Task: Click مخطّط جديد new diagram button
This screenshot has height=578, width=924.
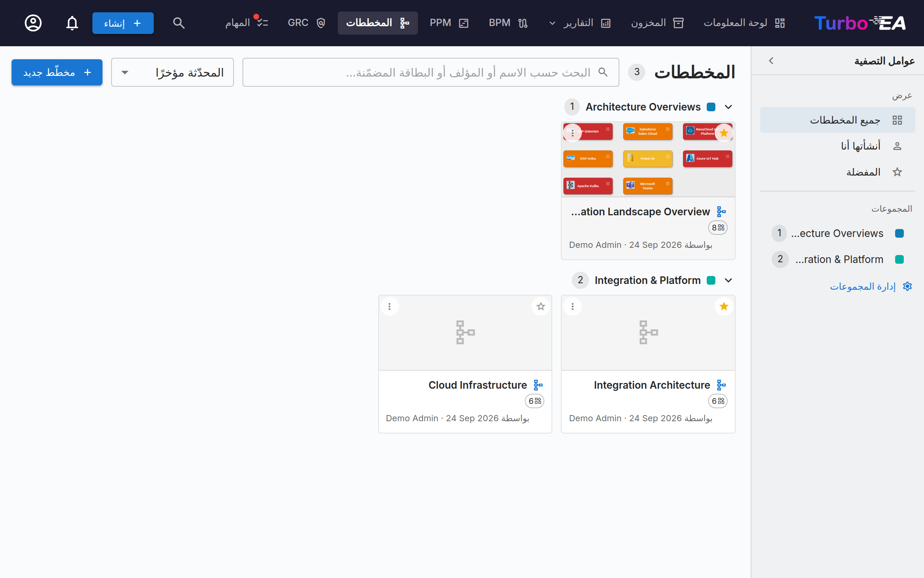Action: [x=57, y=72]
